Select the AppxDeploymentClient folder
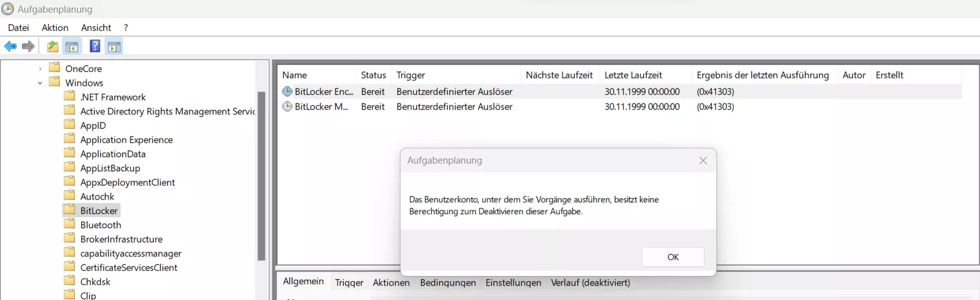 coord(127,182)
